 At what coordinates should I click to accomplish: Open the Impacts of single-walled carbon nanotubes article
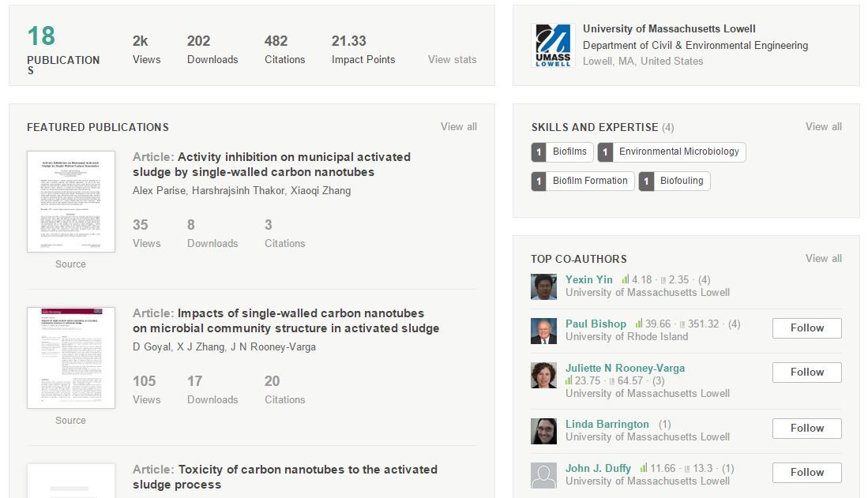(x=286, y=320)
